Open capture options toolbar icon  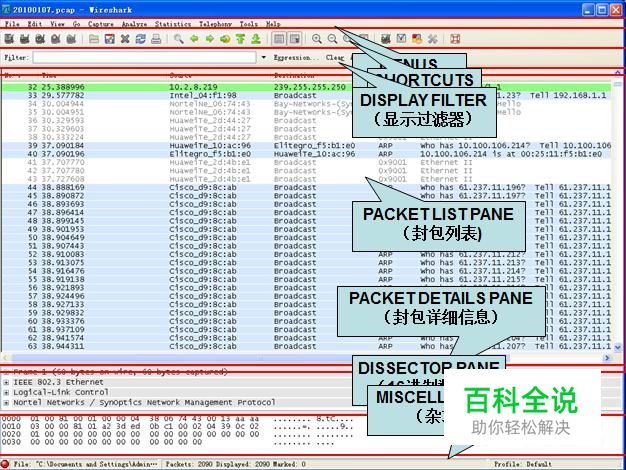tap(25, 39)
